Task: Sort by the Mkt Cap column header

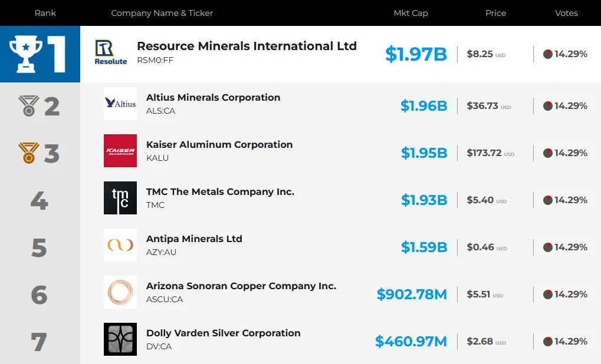Action: click(x=410, y=13)
